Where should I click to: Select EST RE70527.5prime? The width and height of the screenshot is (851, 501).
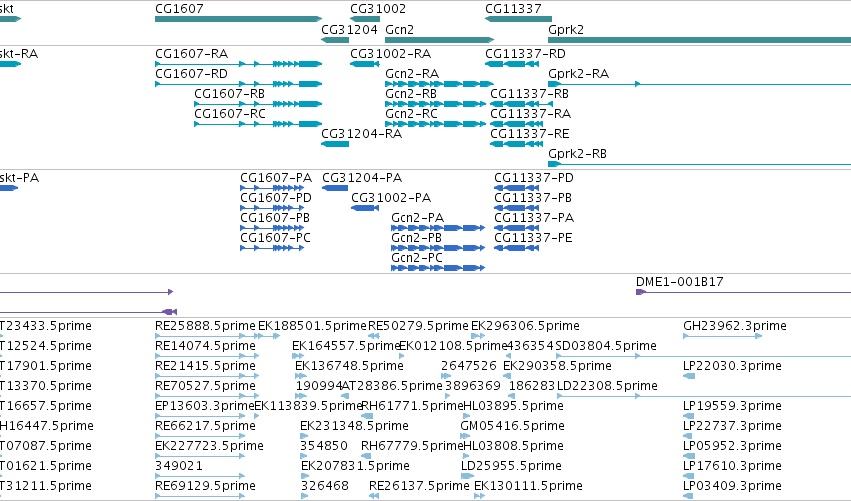point(207,396)
